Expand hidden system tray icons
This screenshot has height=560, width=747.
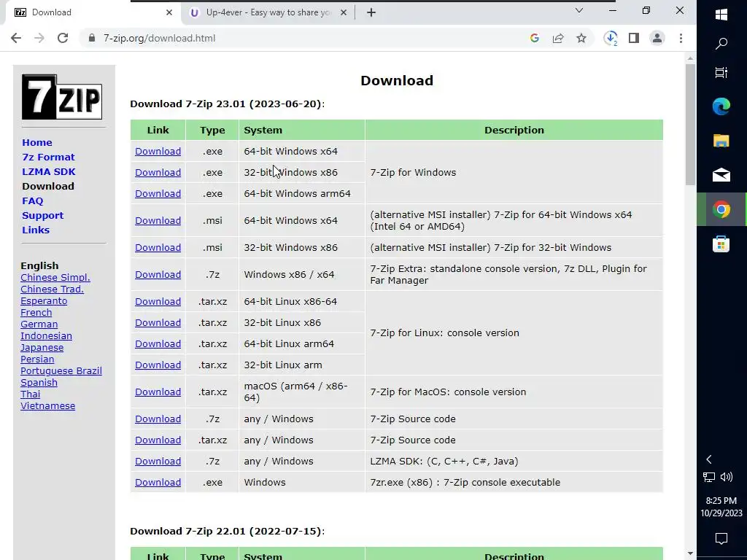click(x=709, y=459)
